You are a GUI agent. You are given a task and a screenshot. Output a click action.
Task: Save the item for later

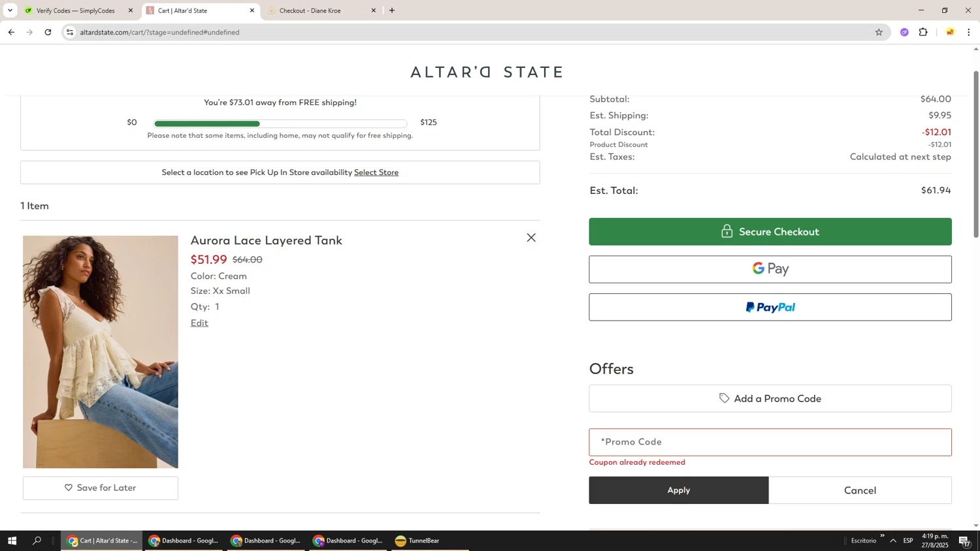point(101,488)
